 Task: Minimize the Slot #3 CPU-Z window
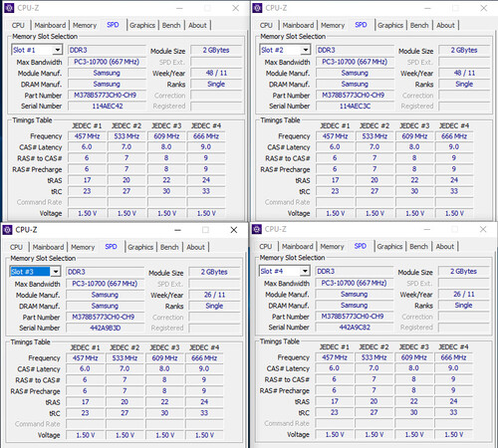click(x=177, y=230)
